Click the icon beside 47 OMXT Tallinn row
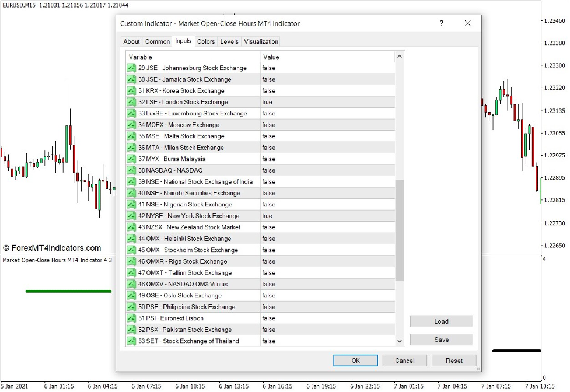This screenshot has height=392, width=570. coord(131,273)
